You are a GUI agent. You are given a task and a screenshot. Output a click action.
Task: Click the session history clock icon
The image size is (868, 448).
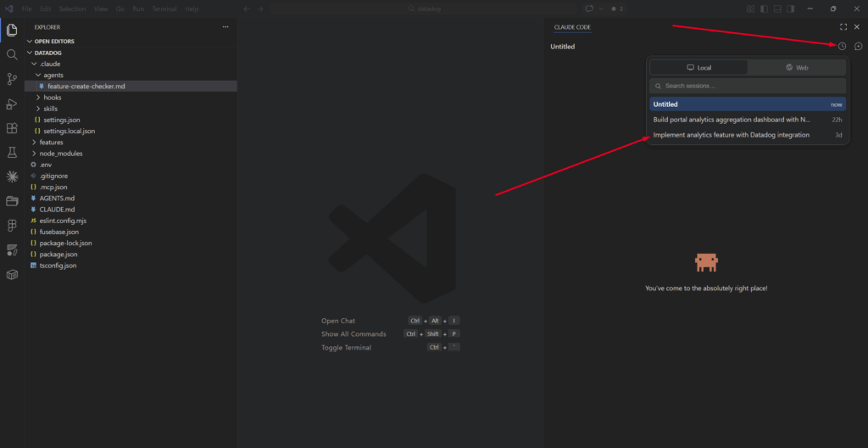pos(842,47)
